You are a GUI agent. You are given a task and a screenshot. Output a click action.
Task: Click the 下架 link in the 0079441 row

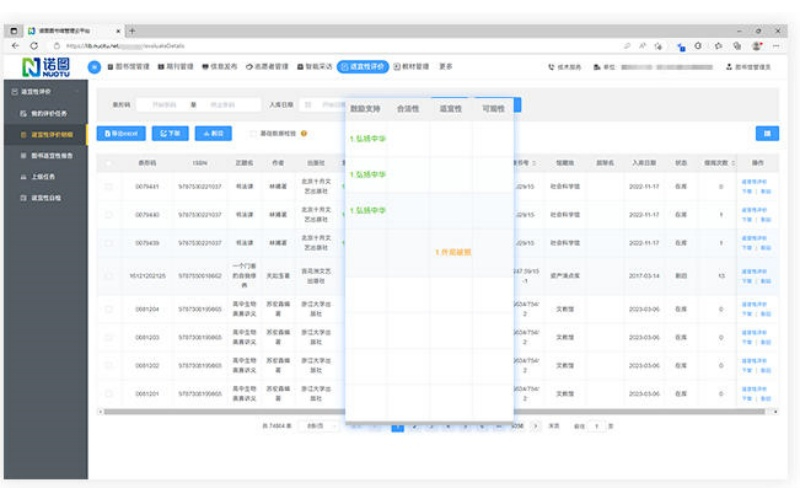click(x=747, y=191)
